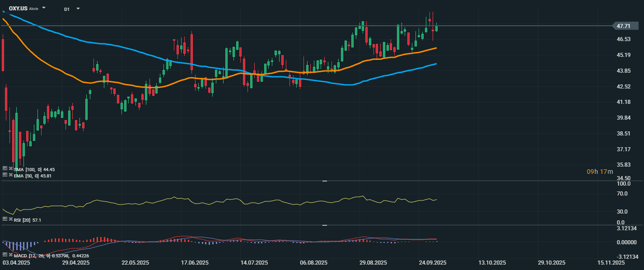Click the OXY.US symbol name
This screenshot has width=644, height=270.
18,9
